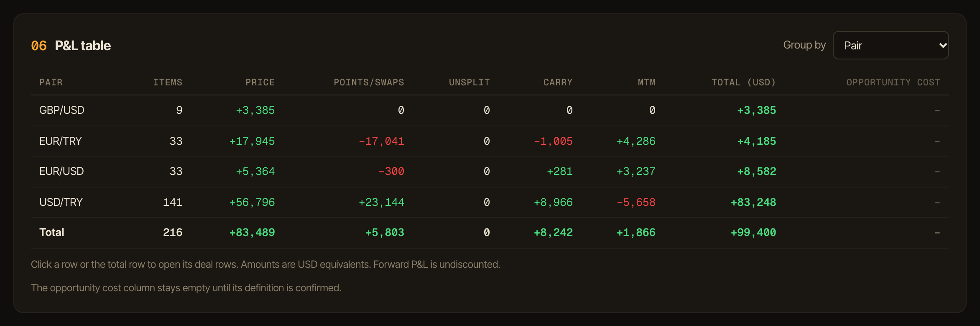
Task: Open the EUR/TRY row's deal rows
Action: (490, 141)
